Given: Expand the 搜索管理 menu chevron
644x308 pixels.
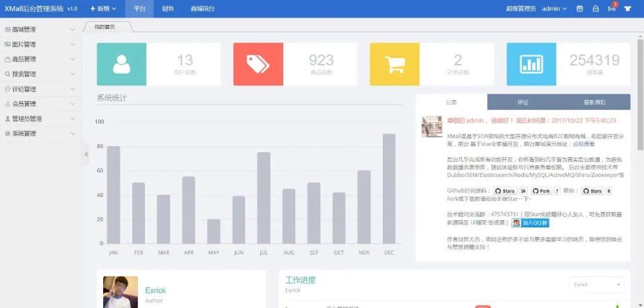Looking at the screenshot, I should coord(73,74).
